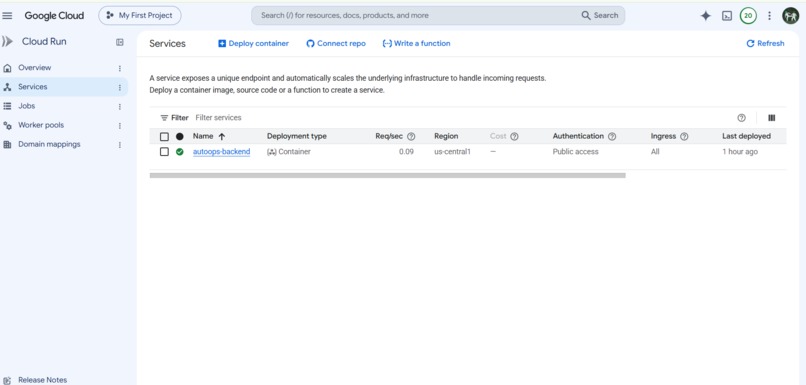Activate the Cloud Shell terminal icon
This screenshot has height=385, width=806.
click(x=727, y=16)
